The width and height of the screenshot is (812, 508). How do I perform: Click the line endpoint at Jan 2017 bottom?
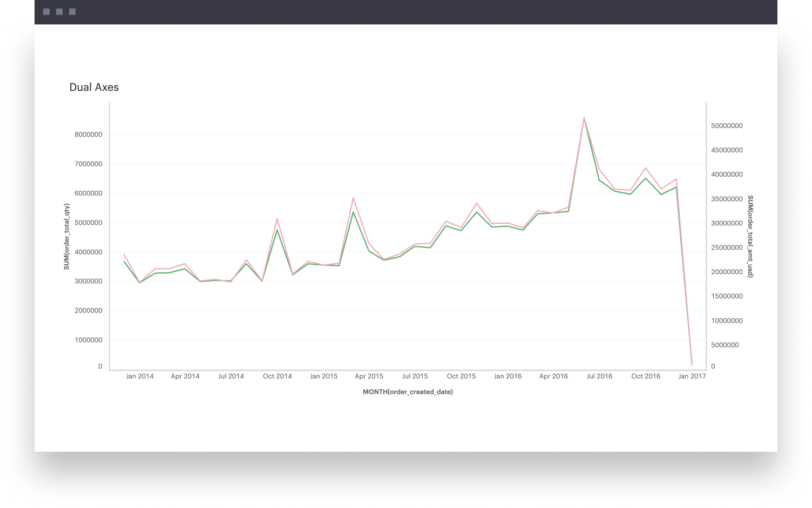click(x=692, y=364)
